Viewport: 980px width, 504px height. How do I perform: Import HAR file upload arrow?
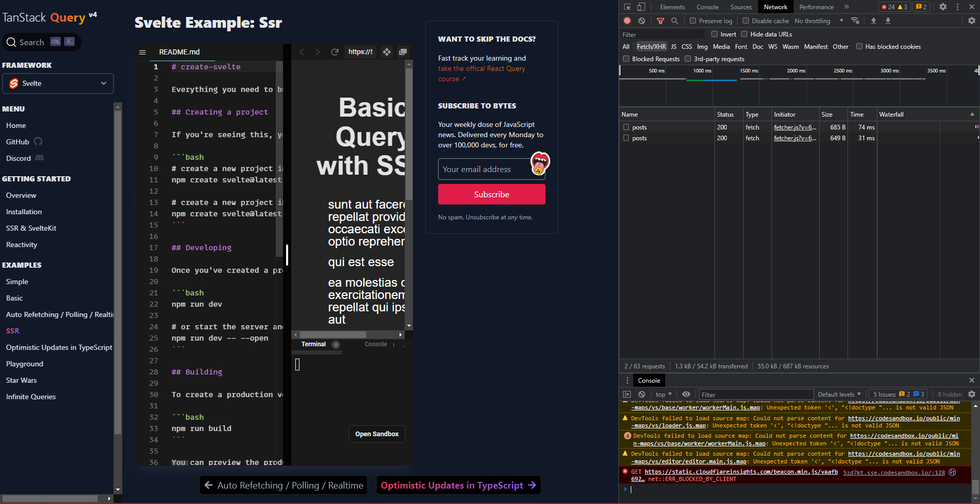(x=874, y=21)
